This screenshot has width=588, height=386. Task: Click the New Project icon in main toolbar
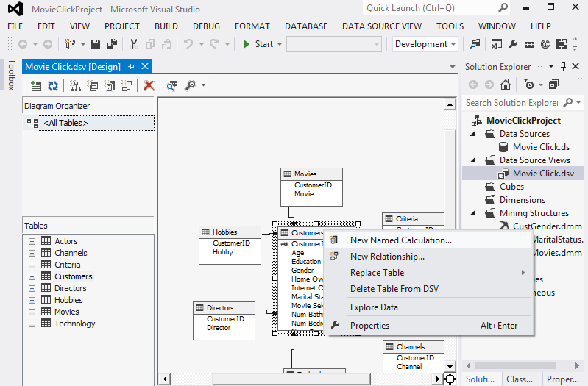tap(70, 44)
